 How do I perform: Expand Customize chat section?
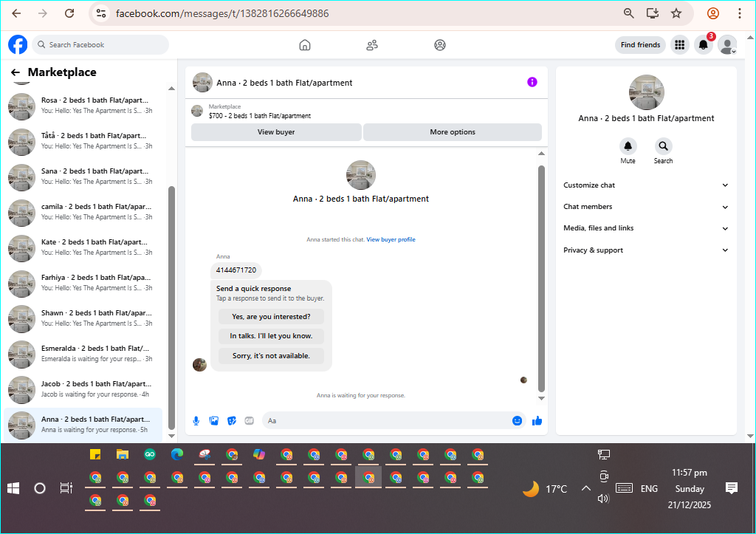(x=646, y=185)
